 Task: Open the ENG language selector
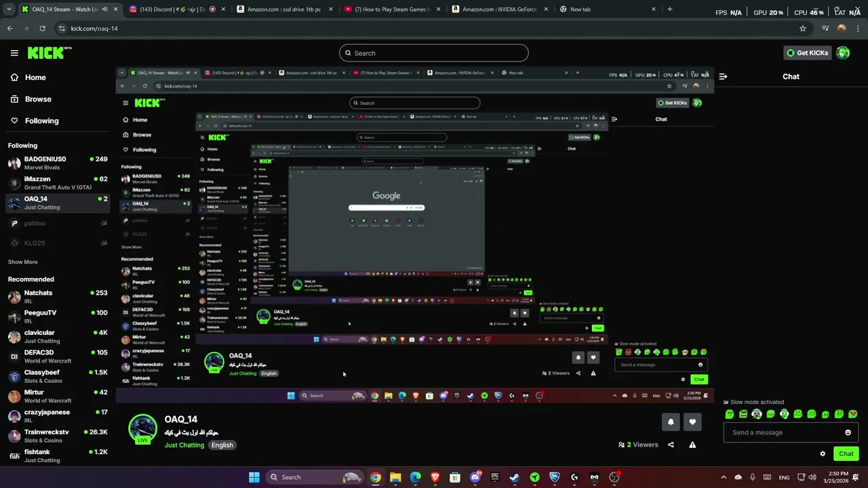(x=784, y=477)
